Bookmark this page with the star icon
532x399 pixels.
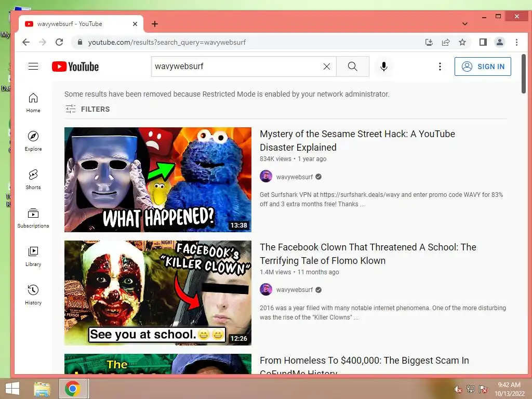[462, 42]
